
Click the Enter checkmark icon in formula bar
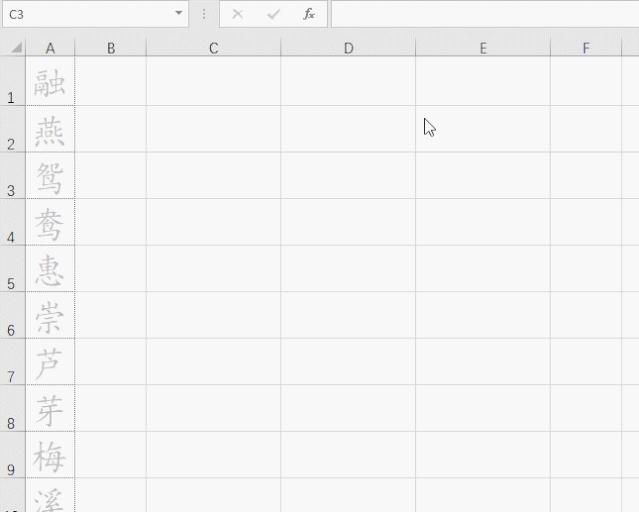273,15
